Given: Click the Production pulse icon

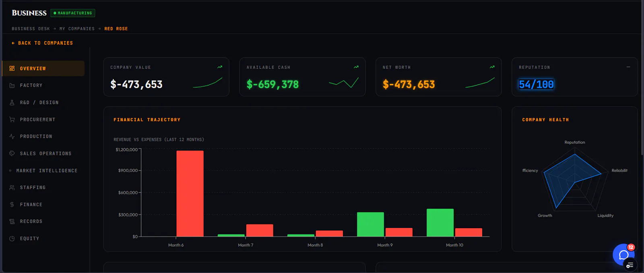Looking at the screenshot, I should click(x=12, y=136).
